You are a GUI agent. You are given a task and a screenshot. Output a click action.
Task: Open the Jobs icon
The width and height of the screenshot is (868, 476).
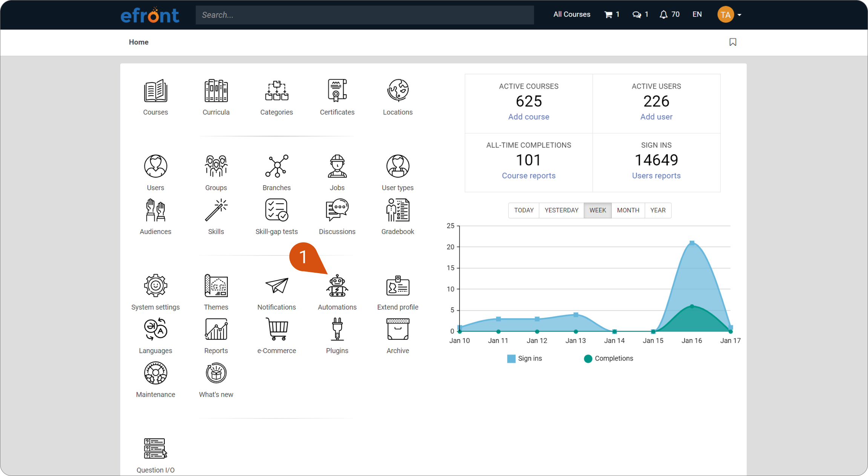337,166
